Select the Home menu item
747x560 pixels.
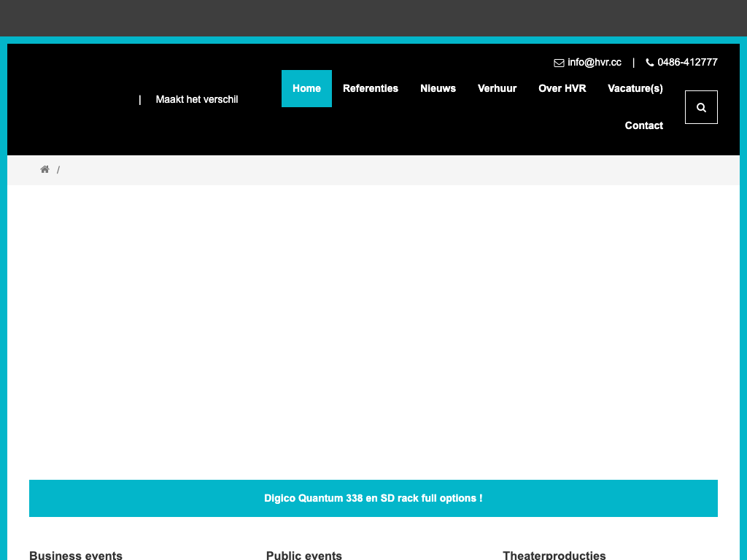(x=306, y=88)
